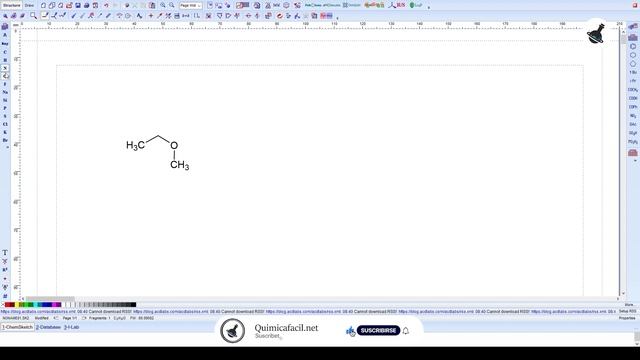
Task: Activate the 3D Rotation tool
Action: pos(22,16)
